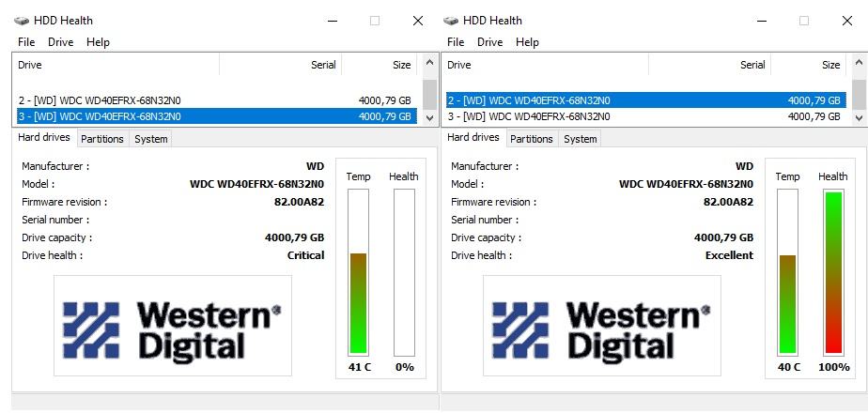Viewport: 868px width, 413px height.
Task: Click scroll down arrow in right drive list
Action: 859,117
